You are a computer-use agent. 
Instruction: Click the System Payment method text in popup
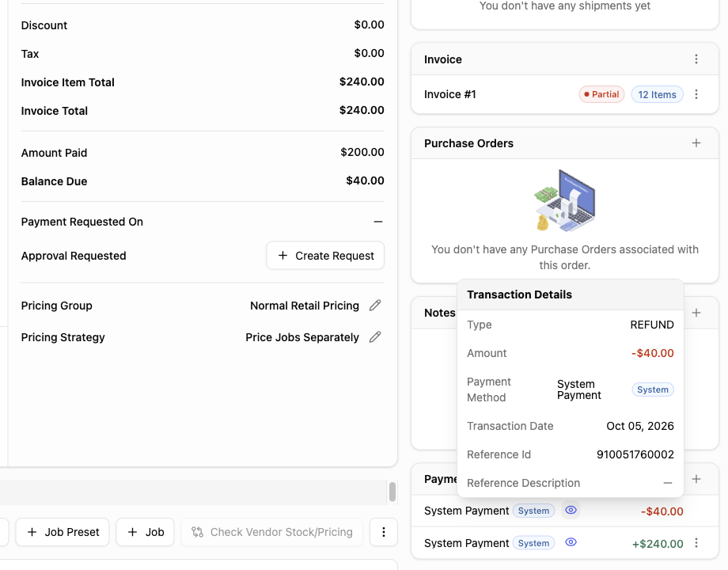coord(579,389)
